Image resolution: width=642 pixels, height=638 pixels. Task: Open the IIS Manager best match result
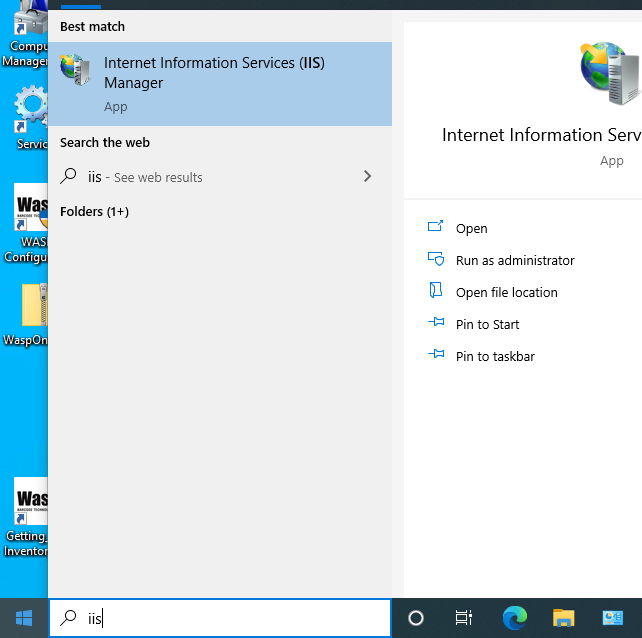coord(220,84)
